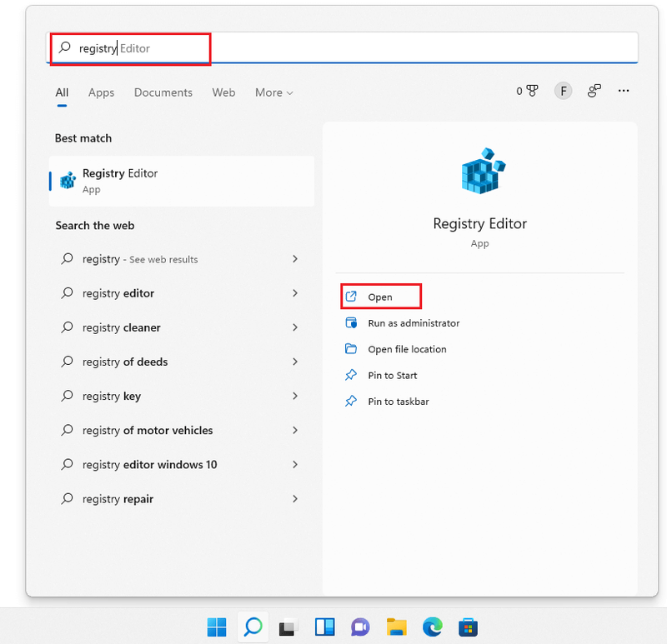Click Pin to Start
The width and height of the screenshot is (667, 644).
392,376
